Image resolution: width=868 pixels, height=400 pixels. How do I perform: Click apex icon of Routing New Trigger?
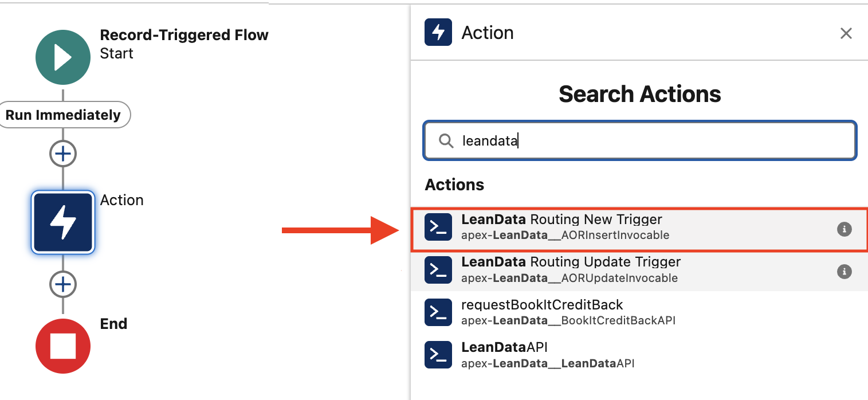click(x=438, y=228)
